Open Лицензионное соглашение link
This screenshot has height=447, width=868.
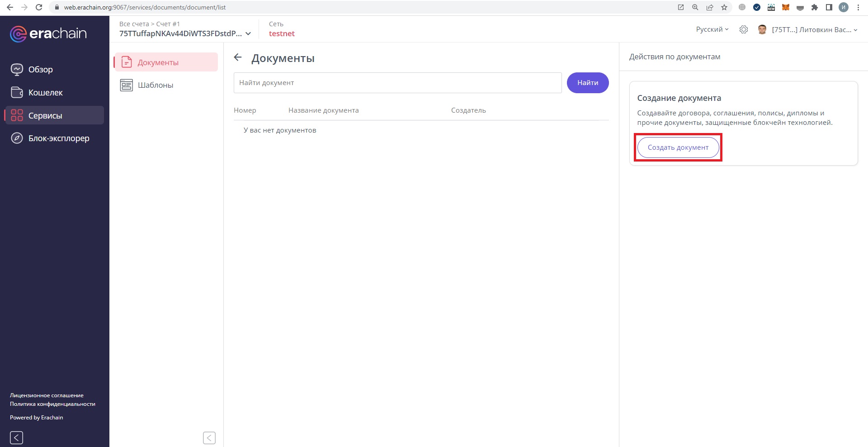click(x=47, y=395)
